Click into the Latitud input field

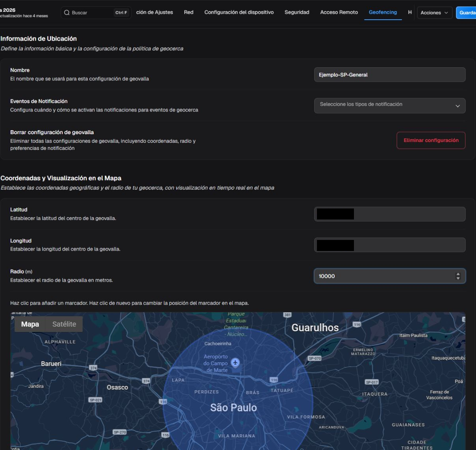coord(390,214)
